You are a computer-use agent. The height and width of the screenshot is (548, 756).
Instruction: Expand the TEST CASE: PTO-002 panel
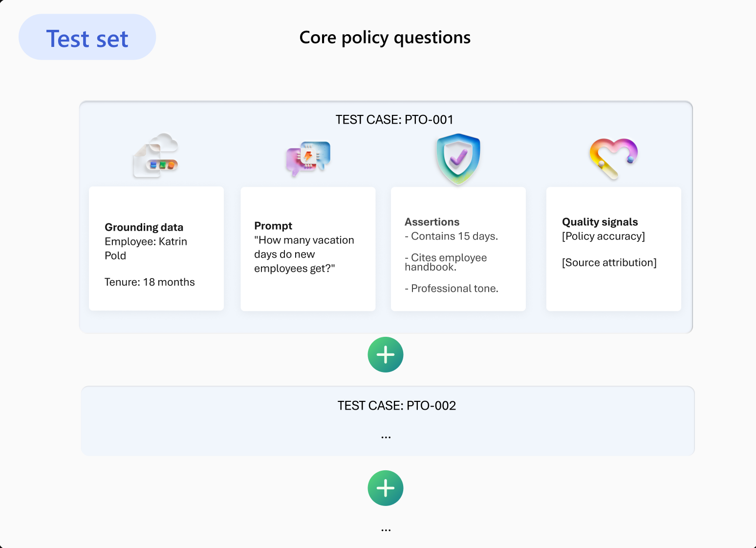click(388, 421)
